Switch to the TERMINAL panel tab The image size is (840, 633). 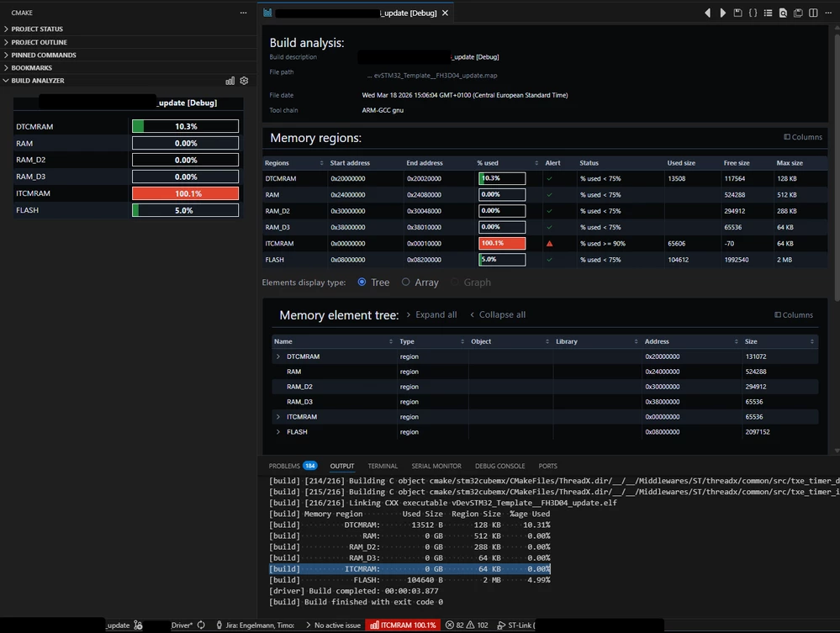pos(383,466)
